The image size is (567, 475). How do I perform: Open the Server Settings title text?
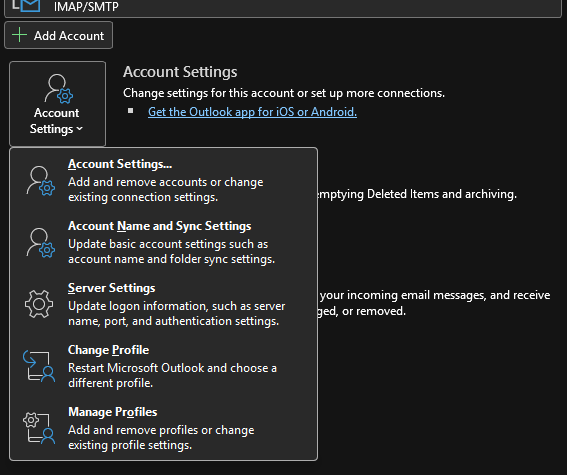click(x=111, y=288)
